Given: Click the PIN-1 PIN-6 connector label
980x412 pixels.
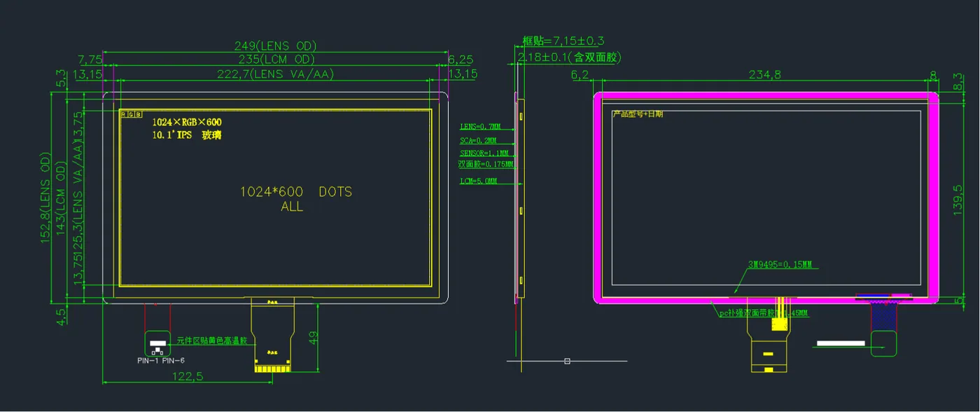Looking at the screenshot, I should [161, 360].
